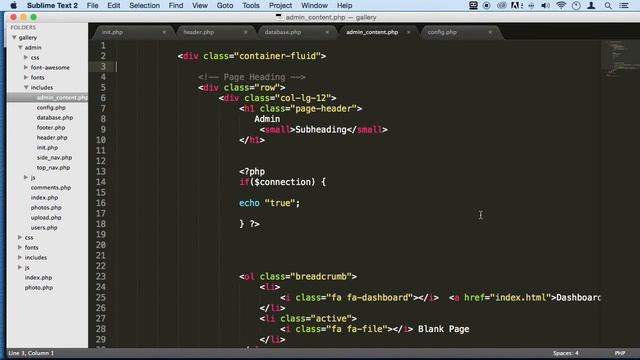The image size is (640, 360).
Task: Close the database.php tab
Action: (x=327, y=32)
